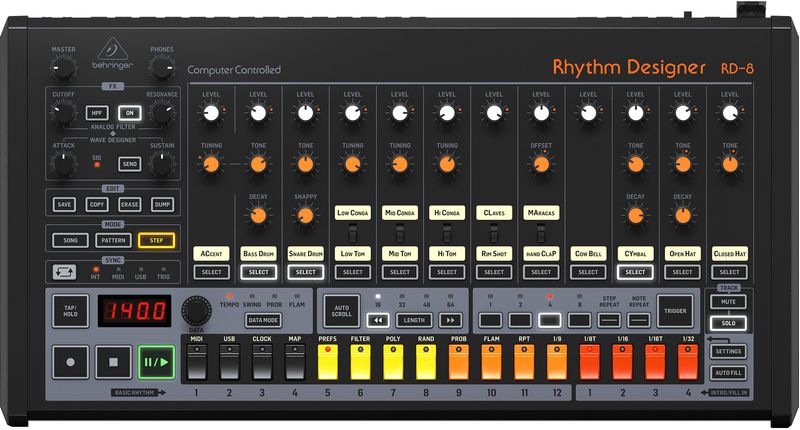Click the DATA encoder knob
800x430 pixels.
click(196, 311)
